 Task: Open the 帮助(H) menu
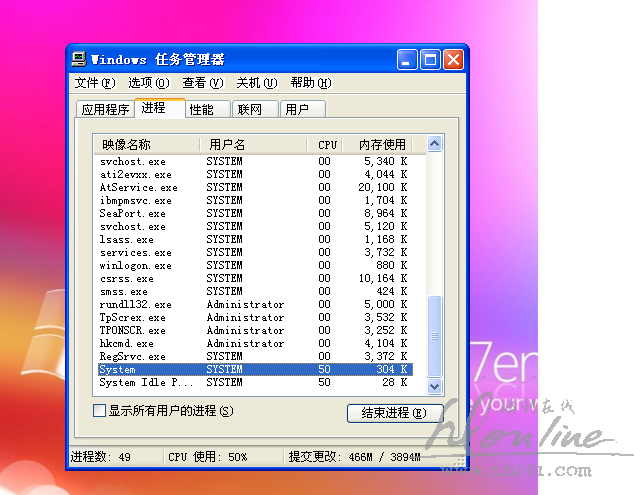pos(310,83)
